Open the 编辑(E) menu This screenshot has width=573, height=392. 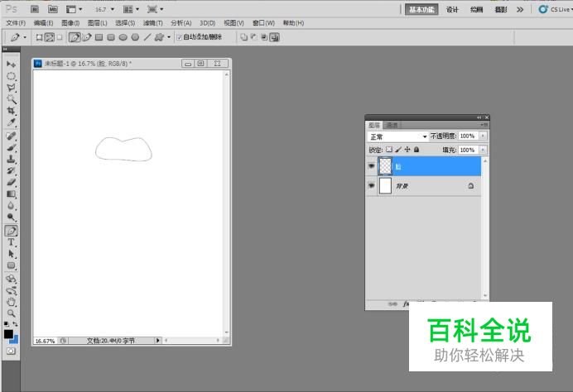tap(44, 23)
